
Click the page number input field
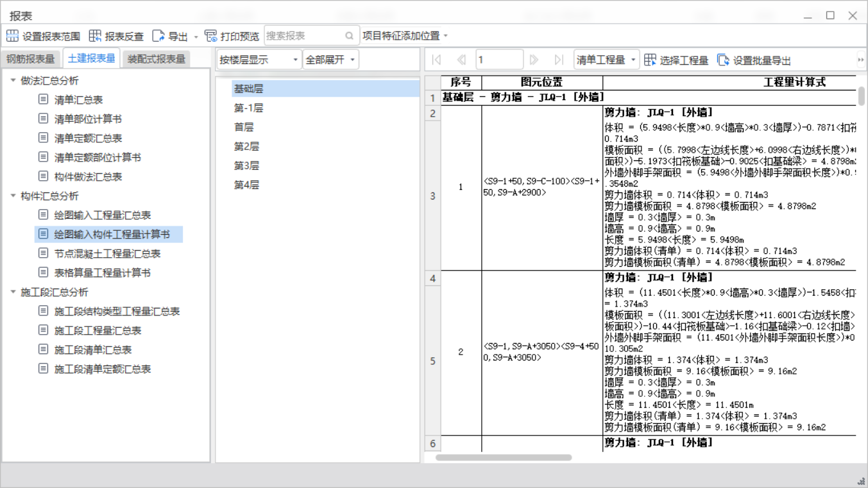coord(500,60)
